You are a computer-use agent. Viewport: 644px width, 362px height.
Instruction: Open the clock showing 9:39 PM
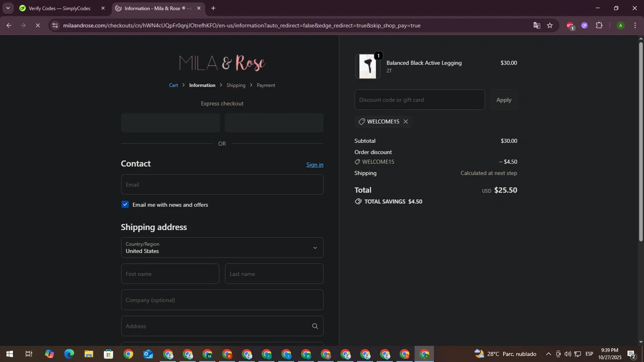point(610,354)
